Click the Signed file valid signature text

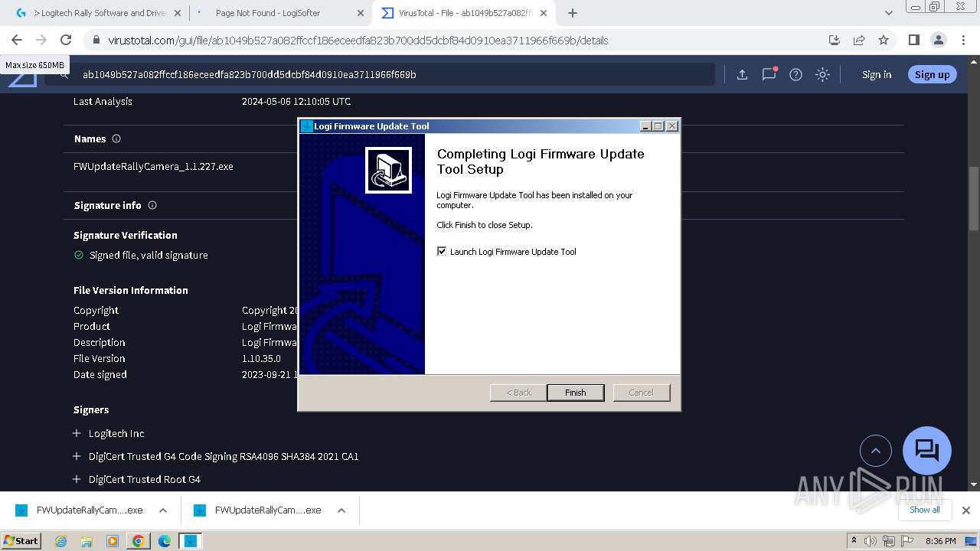coord(149,255)
